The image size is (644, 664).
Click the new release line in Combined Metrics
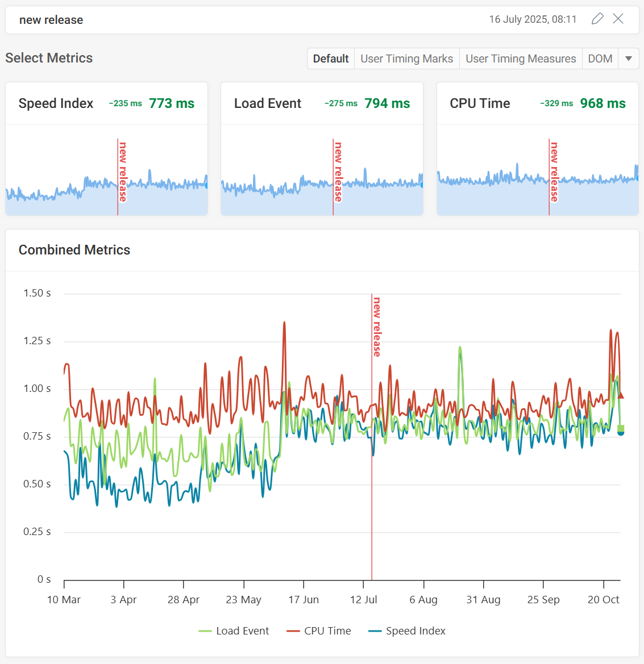[x=372, y=437]
